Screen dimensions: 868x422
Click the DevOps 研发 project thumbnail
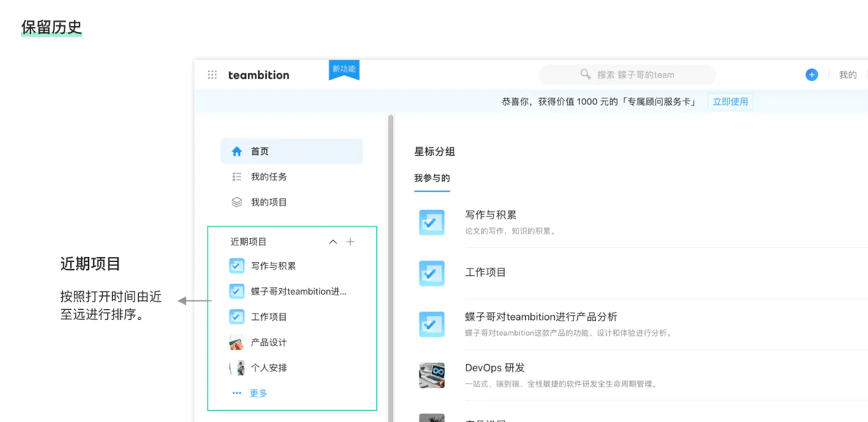pyautogui.click(x=432, y=375)
